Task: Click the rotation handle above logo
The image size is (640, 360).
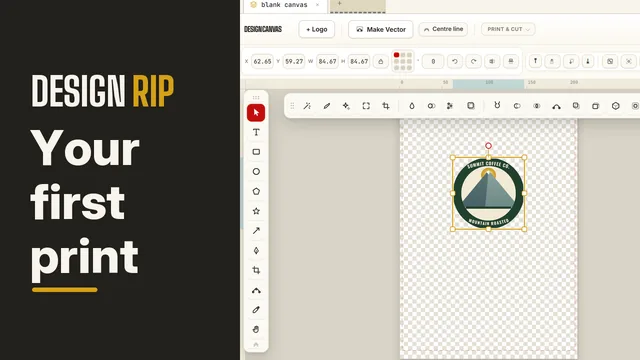Action: 488,146
